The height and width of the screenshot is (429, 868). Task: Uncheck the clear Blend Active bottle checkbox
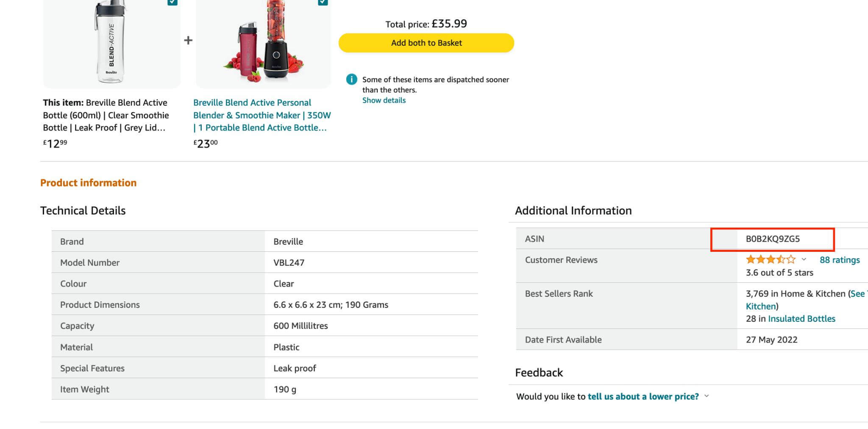(x=172, y=2)
